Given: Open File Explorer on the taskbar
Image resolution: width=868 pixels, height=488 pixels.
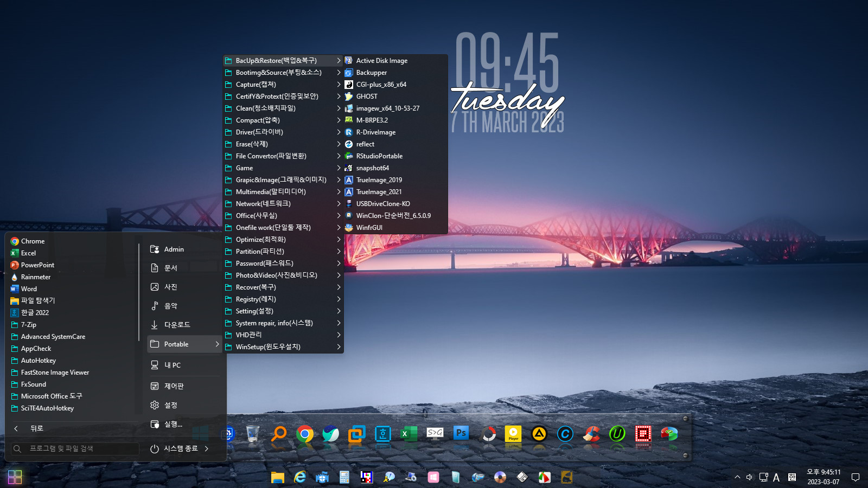Looking at the screenshot, I should [278, 477].
